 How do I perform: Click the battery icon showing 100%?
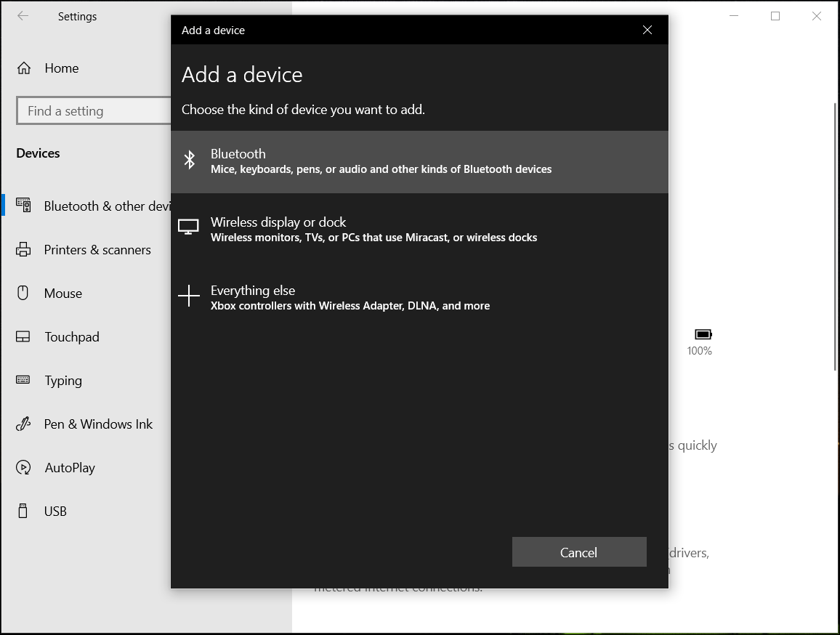point(703,335)
